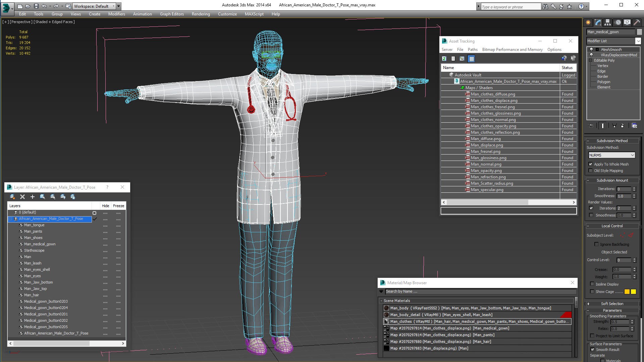Image resolution: width=644 pixels, height=362 pixels.
Task: Click the search binoculars icon
Action: coord(545,6)
